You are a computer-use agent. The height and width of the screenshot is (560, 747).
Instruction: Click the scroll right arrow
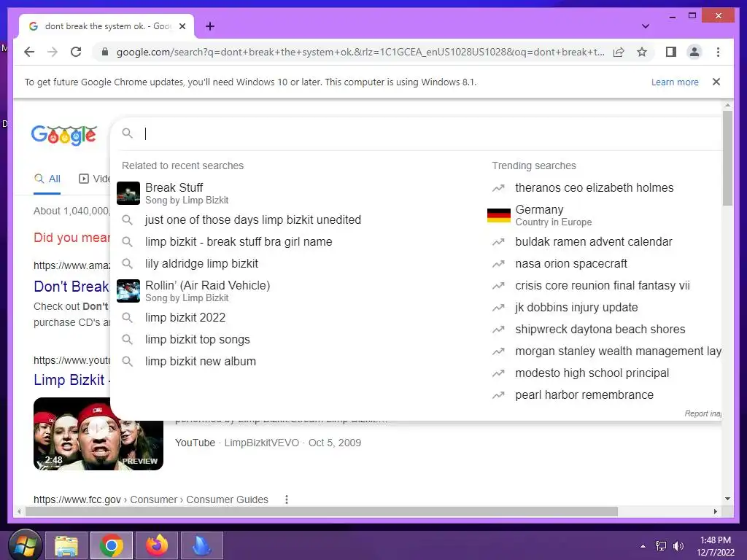(715, 511)
